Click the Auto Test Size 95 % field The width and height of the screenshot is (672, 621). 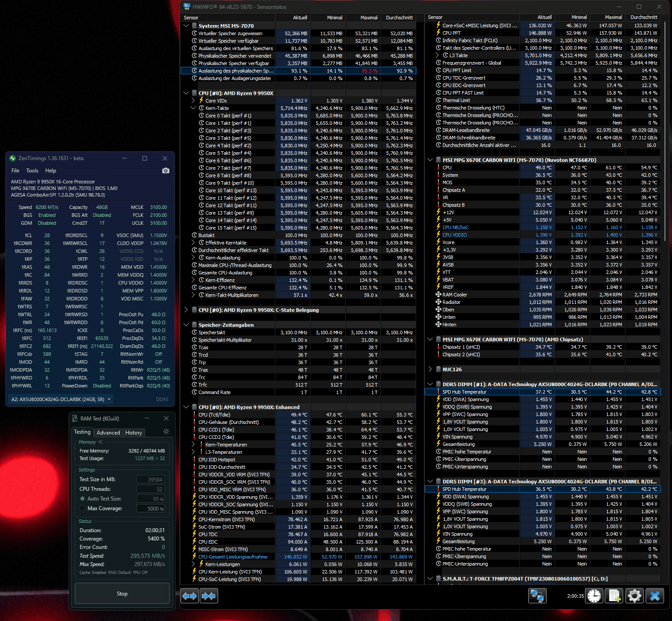click(150, 499)
